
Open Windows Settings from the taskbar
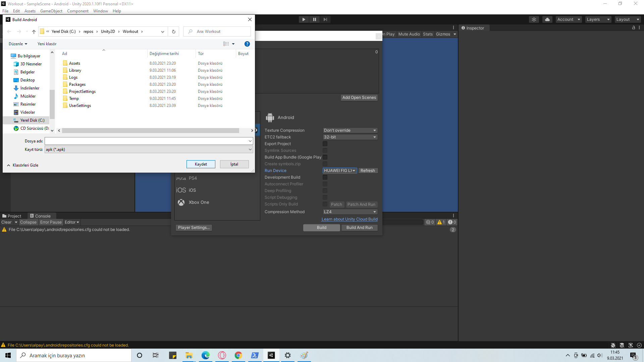[x=288, y=355]
